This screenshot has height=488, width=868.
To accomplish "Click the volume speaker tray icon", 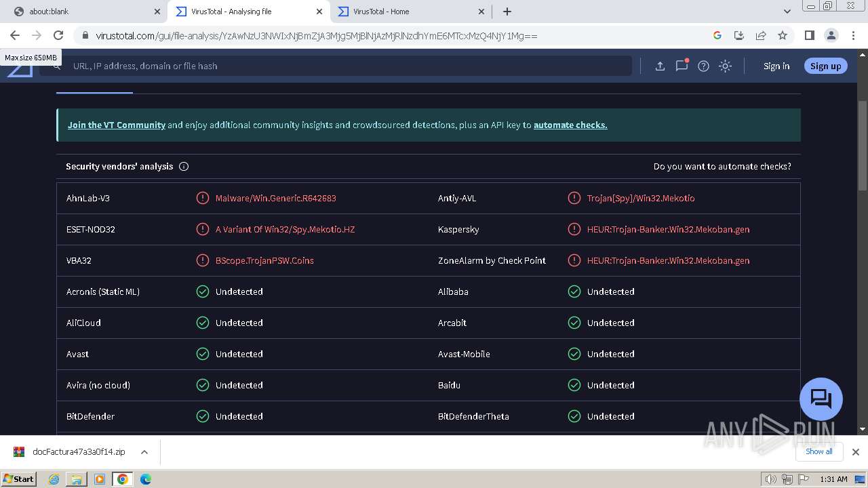I will [771, 479].
